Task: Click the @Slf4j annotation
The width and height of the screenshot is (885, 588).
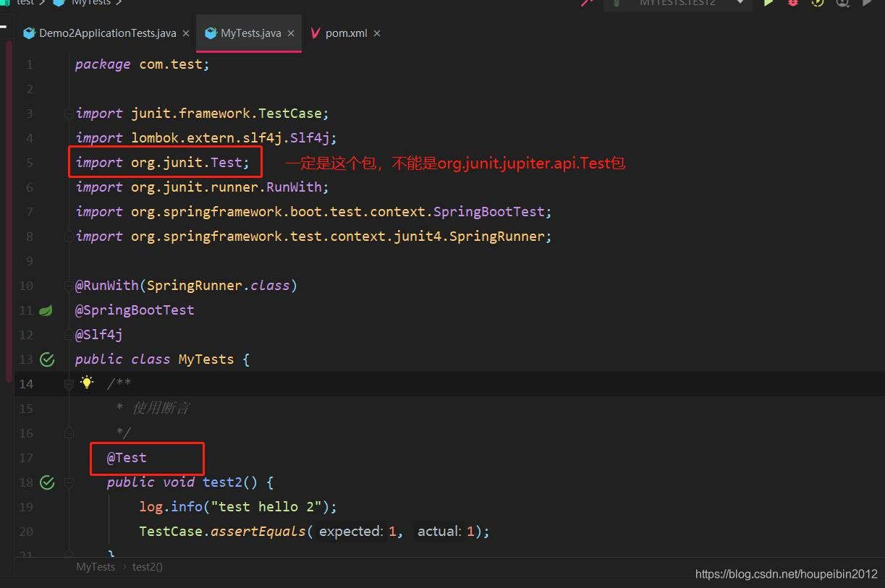Action: click(99, 335)
